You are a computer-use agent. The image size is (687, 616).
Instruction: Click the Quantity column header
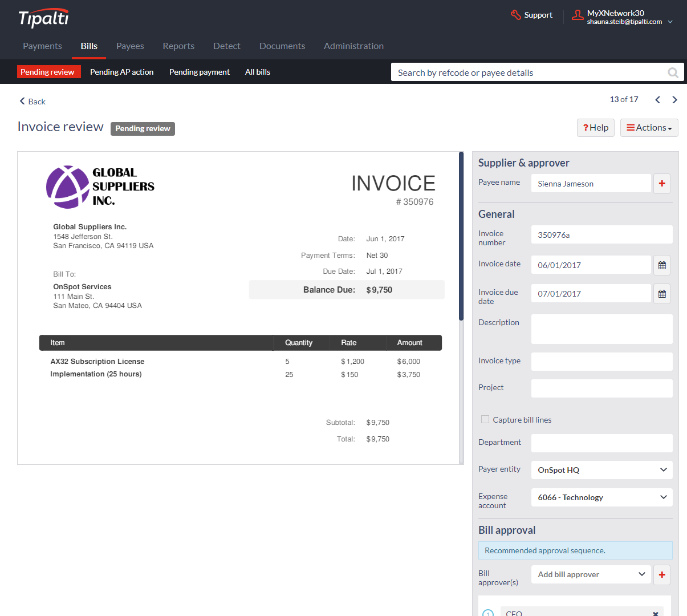299,343
